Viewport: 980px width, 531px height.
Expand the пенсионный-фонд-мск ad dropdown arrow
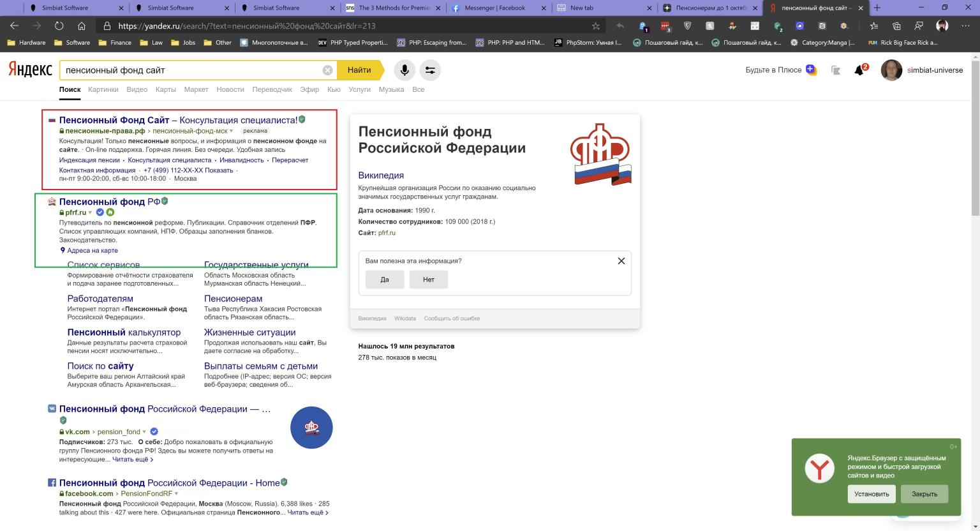coord(232,131)
